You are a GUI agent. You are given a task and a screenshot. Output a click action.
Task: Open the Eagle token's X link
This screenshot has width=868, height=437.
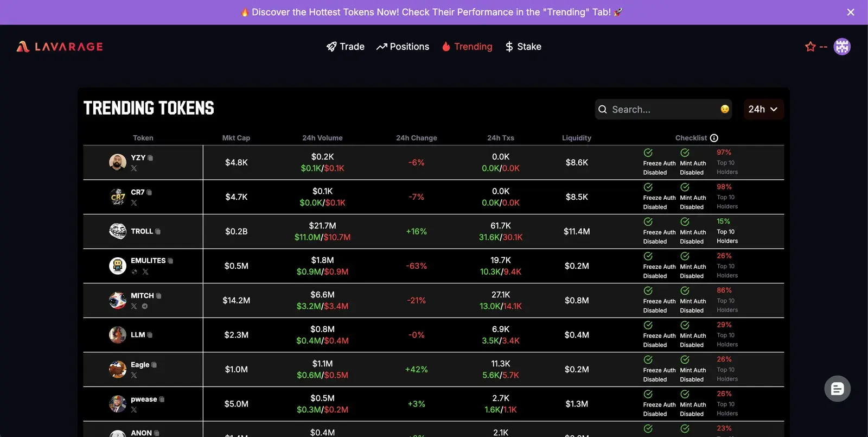(x=134, y=375)
